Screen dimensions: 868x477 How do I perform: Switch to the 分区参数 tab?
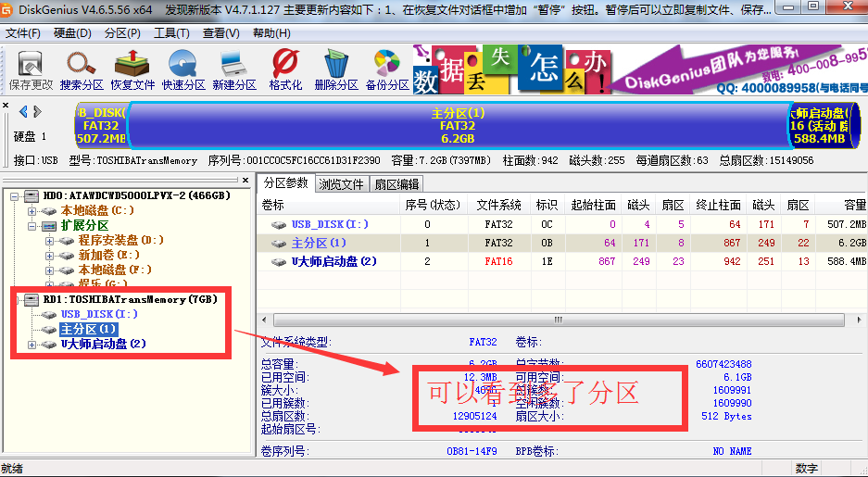(x=285, y=183)
